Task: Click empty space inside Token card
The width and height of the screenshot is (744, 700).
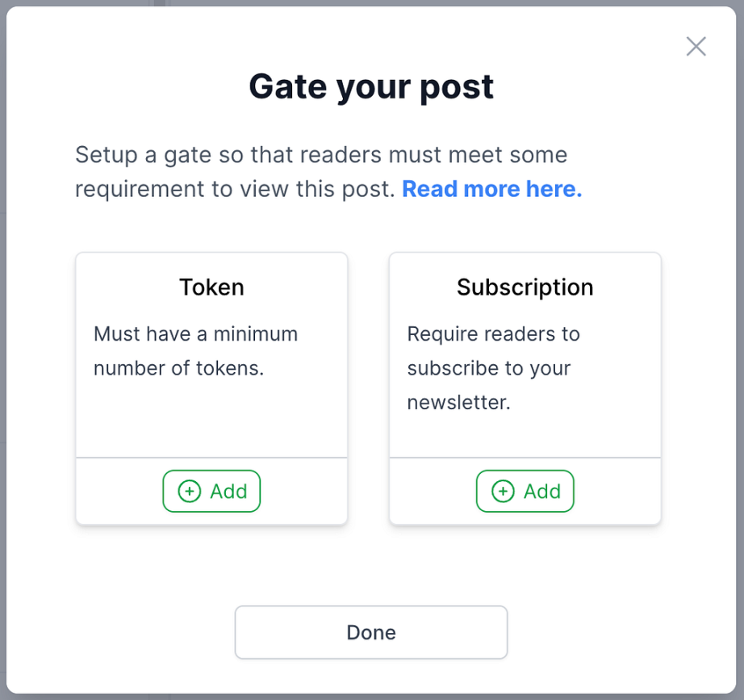Action: [211, 421]
